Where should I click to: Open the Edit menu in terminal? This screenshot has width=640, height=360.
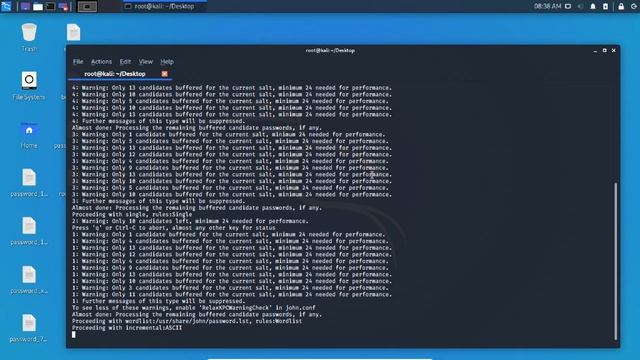(x=125, y=62)
